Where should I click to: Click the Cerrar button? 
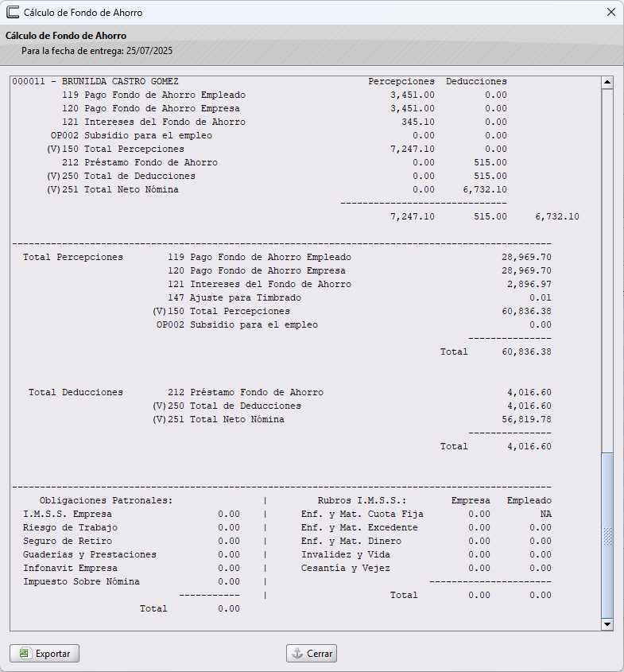312,653
